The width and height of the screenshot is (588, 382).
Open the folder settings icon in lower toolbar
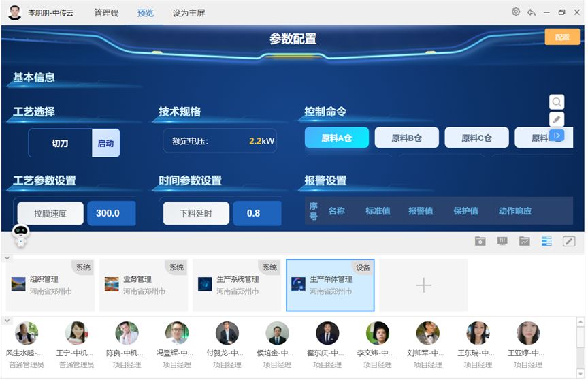click(x=480, y=241)
